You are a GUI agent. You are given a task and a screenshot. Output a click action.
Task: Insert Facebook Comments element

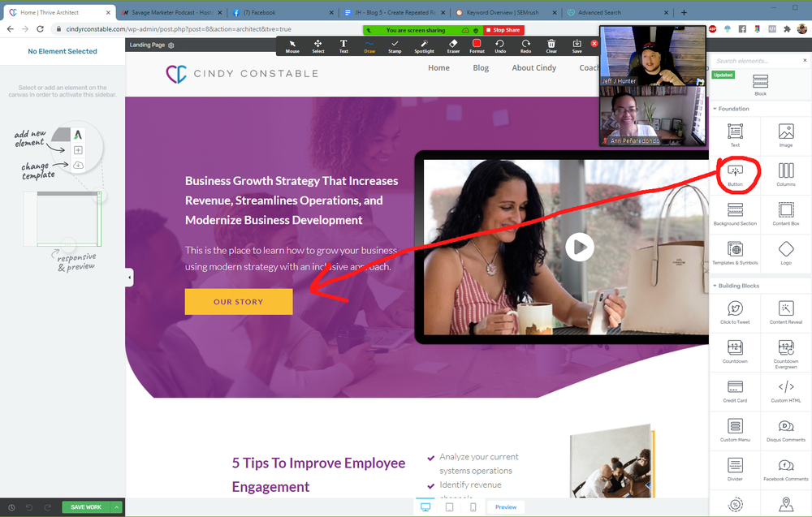785,469
